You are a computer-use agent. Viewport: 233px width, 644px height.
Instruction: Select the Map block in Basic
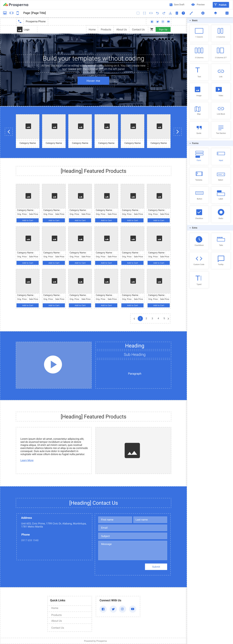(x=199, y=110)
